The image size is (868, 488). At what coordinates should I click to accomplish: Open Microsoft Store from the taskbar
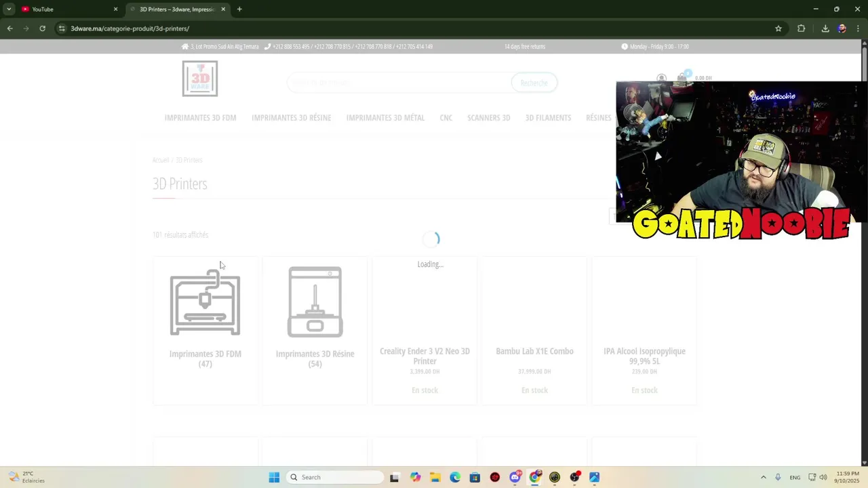[x=475, y=477]
